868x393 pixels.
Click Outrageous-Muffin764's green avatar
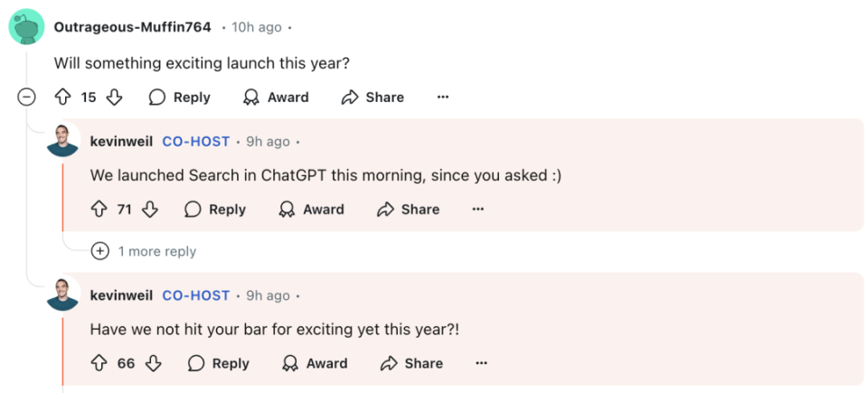click(27, 27)
